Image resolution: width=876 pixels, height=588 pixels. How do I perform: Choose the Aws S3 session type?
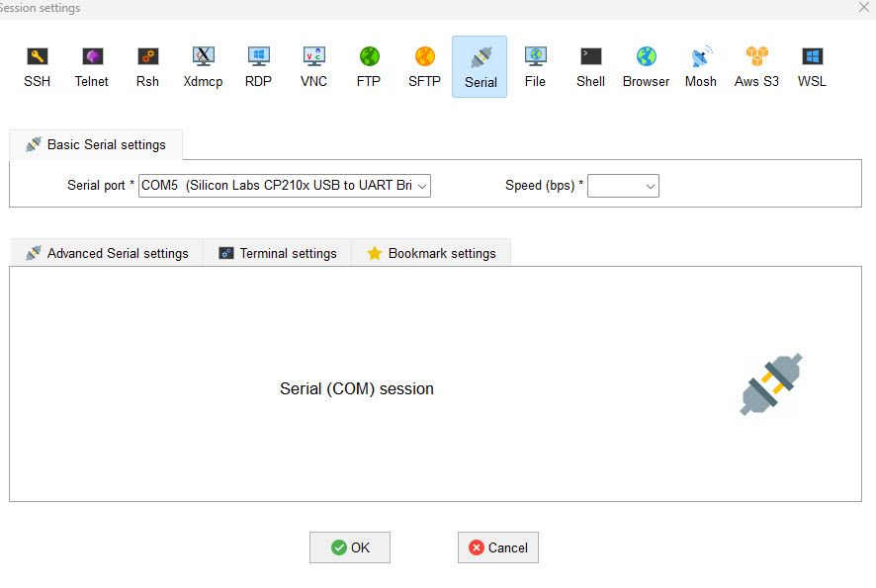coord(756,66)
